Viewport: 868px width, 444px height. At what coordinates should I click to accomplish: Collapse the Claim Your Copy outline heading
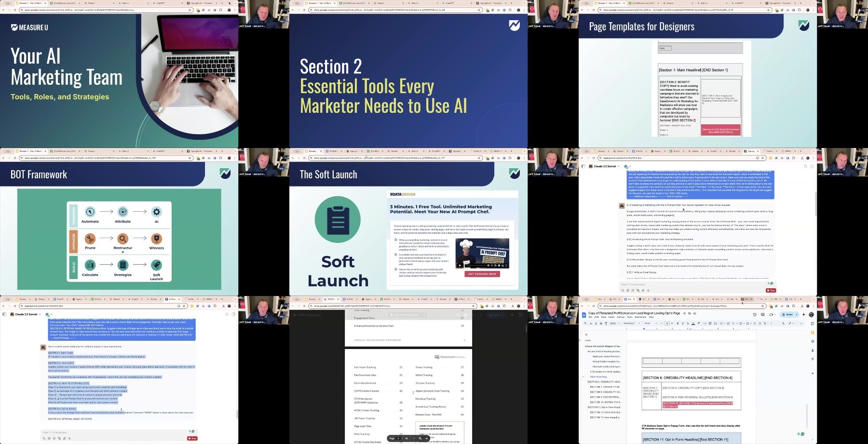click(x=583, y=377)
